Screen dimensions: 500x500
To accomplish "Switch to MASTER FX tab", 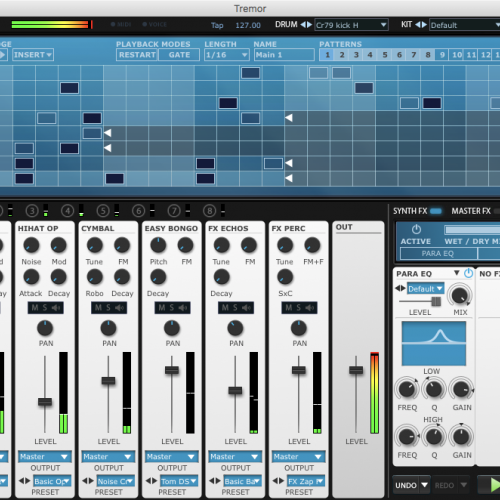I will click(471, 211).
